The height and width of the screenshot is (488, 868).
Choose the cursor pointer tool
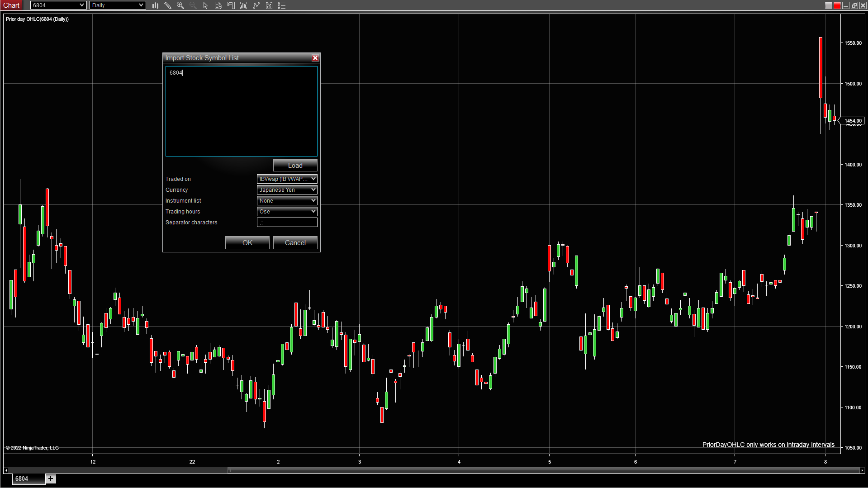(206, 5)
